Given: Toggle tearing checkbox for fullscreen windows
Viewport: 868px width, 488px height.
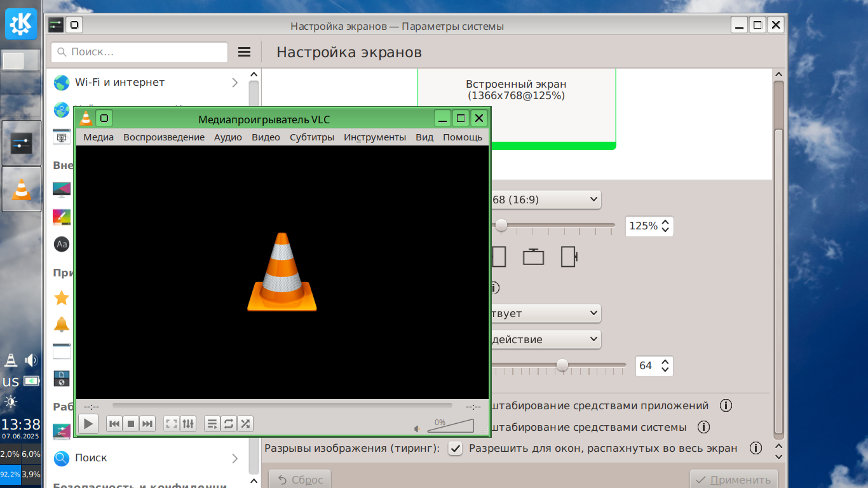Looking at the screenshot, I should [x=455, y=448].
